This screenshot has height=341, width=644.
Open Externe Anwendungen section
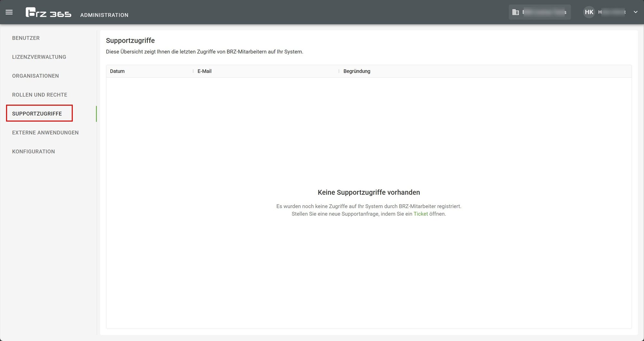(x=45, y=133)
